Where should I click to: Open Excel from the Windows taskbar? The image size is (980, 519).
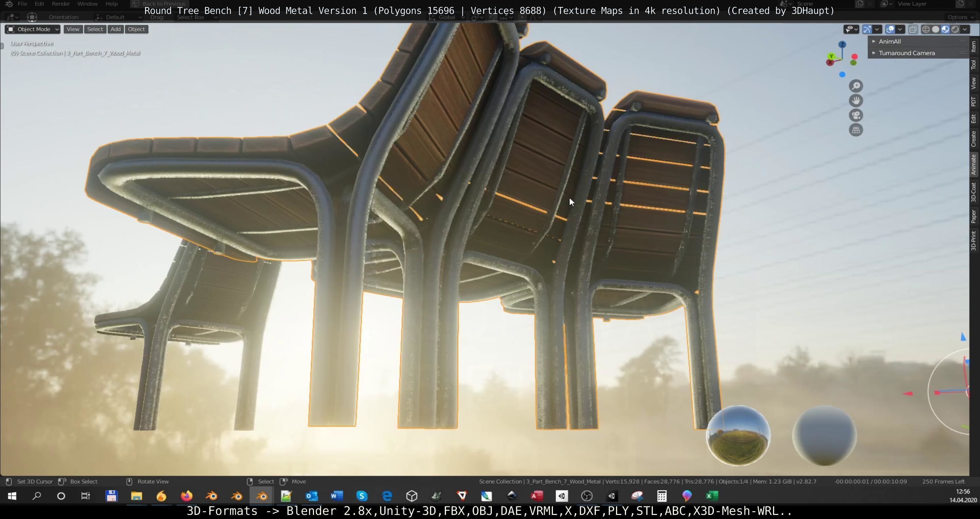coord(712,496)
